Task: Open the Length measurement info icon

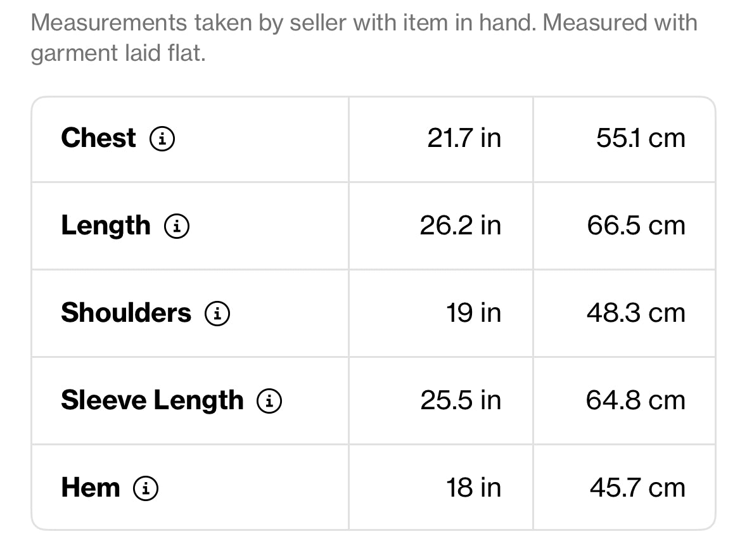Action: coord(177,226)
